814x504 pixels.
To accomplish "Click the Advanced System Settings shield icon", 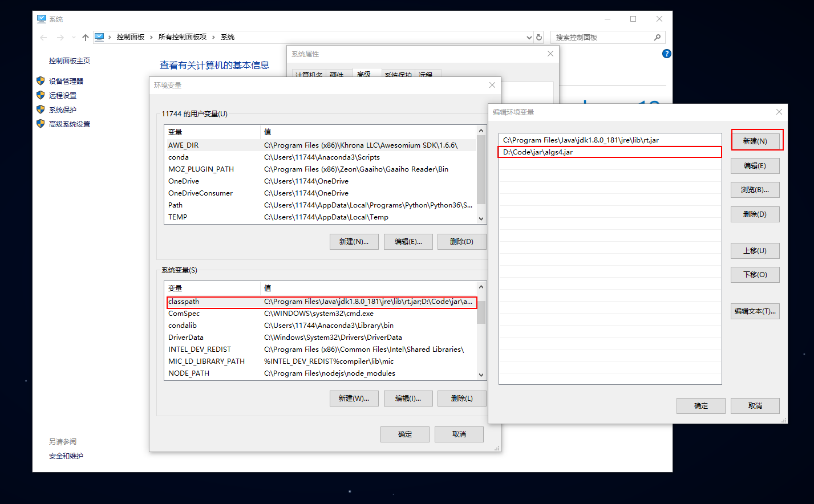I will coord(41,124).
